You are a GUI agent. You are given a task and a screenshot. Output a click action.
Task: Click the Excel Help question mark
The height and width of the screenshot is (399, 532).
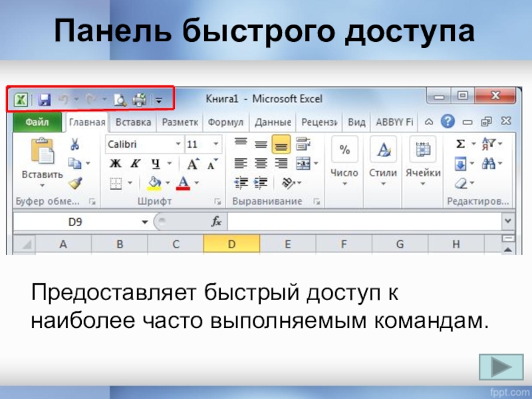[448, 121]
